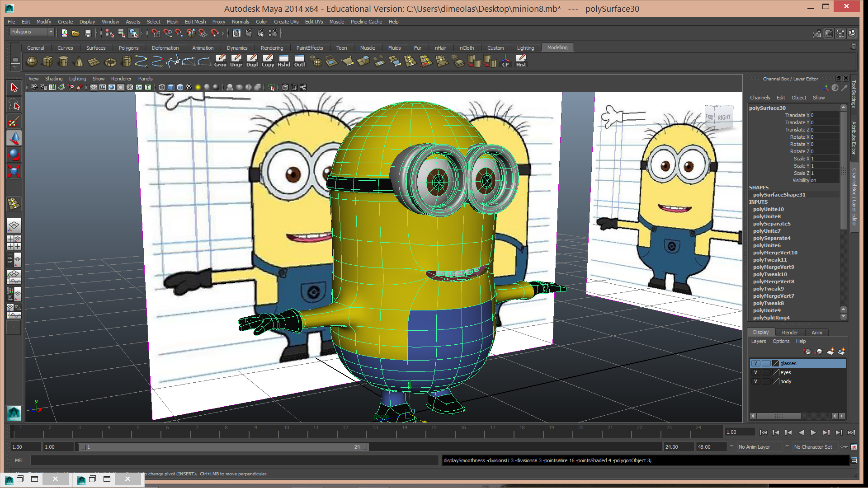The width and height of the screenshot is (868, 488).
Task: Choose the Paint Selection tool
Action: click(14, 122)
